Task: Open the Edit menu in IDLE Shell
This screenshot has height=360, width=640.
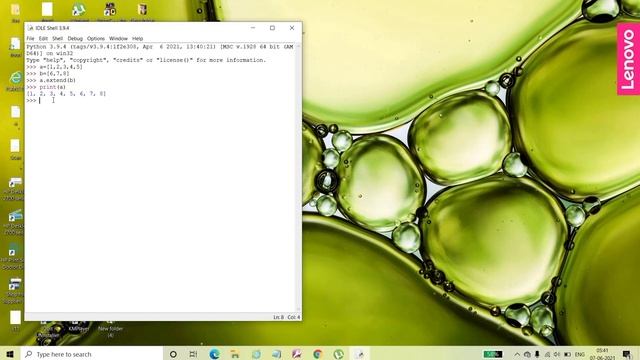Action: (43, 38)
